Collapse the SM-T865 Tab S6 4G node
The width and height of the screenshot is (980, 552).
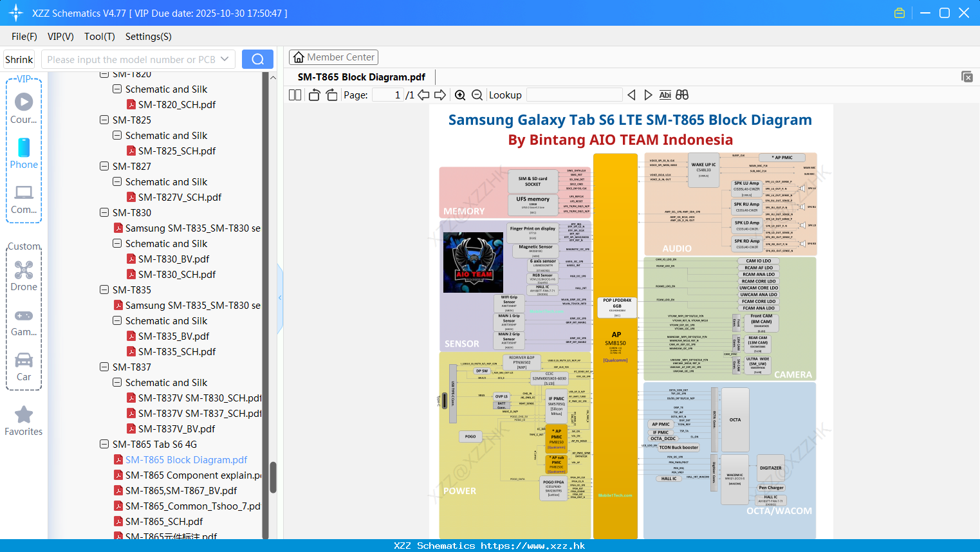coord(104,444)
